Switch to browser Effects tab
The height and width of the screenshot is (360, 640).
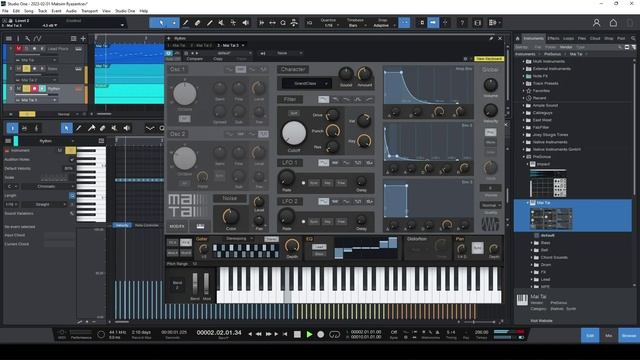553,38
